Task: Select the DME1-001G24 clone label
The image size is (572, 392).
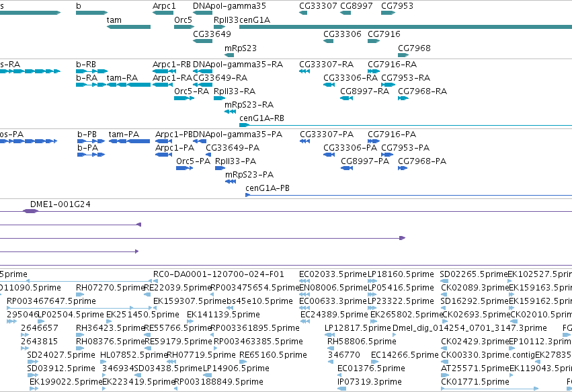Action: [60, 204]
